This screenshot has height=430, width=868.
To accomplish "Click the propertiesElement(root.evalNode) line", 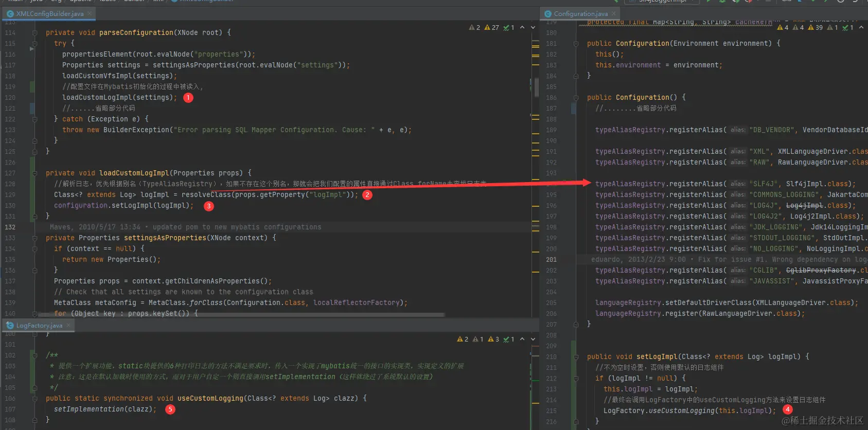I will [158, 54].
